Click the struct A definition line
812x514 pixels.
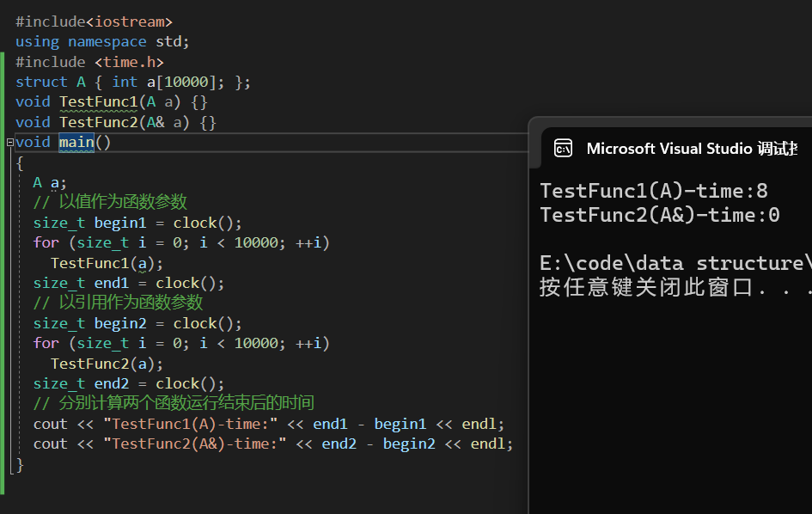133,82
